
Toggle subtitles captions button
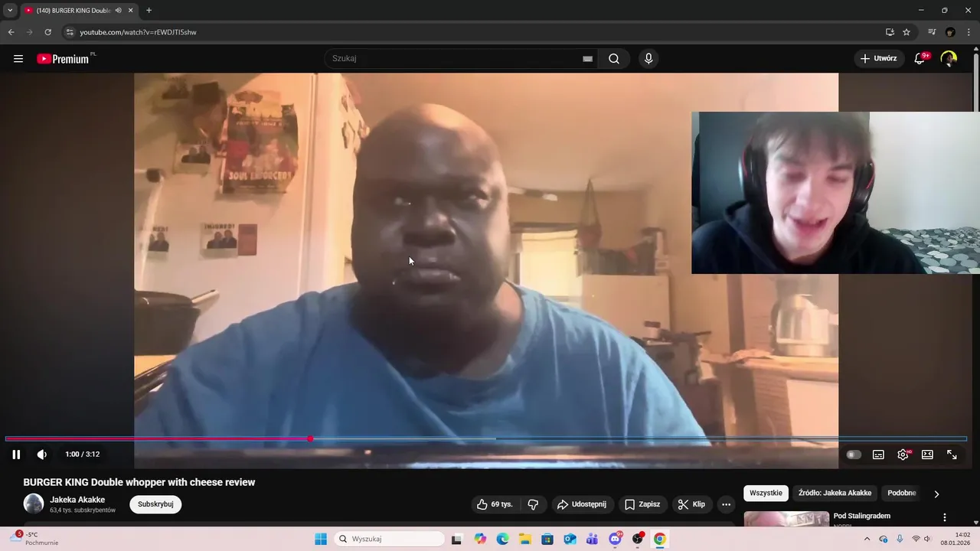click(x=878, y=455)
